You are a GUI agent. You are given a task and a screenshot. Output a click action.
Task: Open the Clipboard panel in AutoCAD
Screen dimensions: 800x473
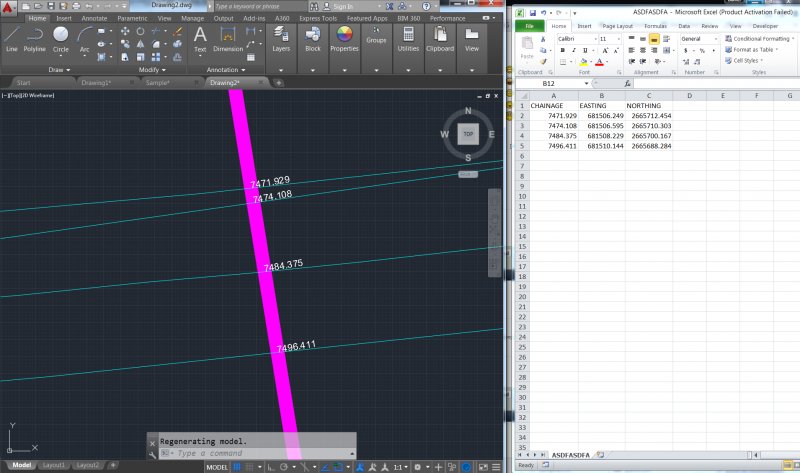440,39
